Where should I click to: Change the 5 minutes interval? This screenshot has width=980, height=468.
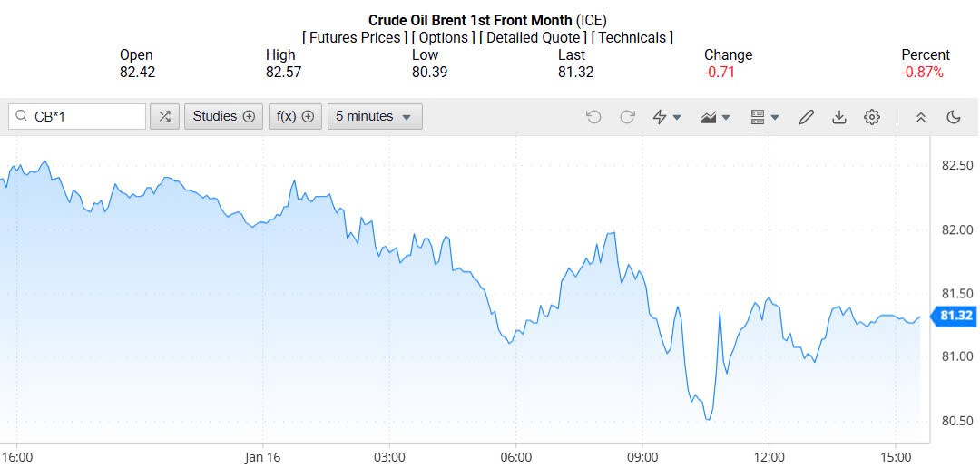coord(375,116)
